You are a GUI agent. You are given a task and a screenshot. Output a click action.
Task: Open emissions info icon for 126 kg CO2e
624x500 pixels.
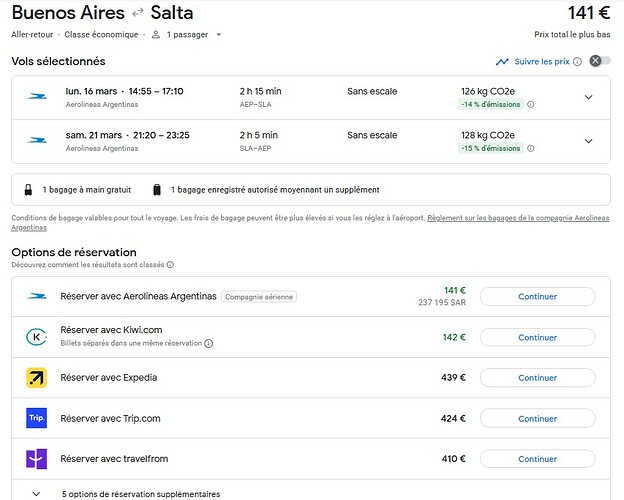tap(530, 105)
